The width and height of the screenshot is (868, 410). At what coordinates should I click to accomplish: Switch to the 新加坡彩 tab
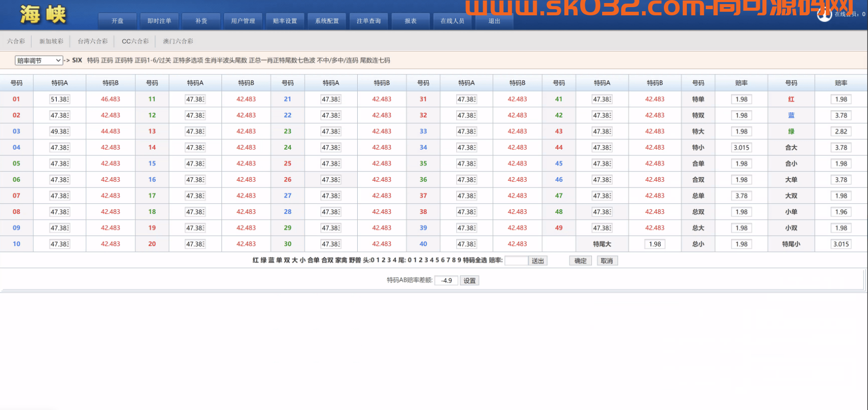coord(52,41)
